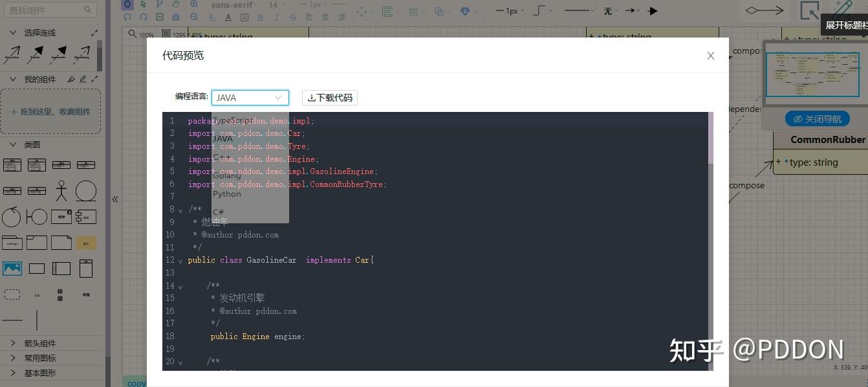
Task: Toggle the selection pointer tool in the toolbar
Action: pyautogui.click(x=144, y=5)
